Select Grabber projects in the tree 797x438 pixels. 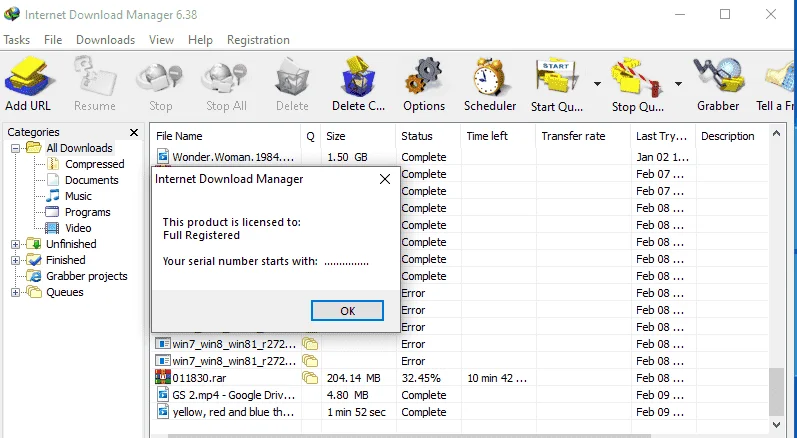pyautogui.click(x=86, y=276)
